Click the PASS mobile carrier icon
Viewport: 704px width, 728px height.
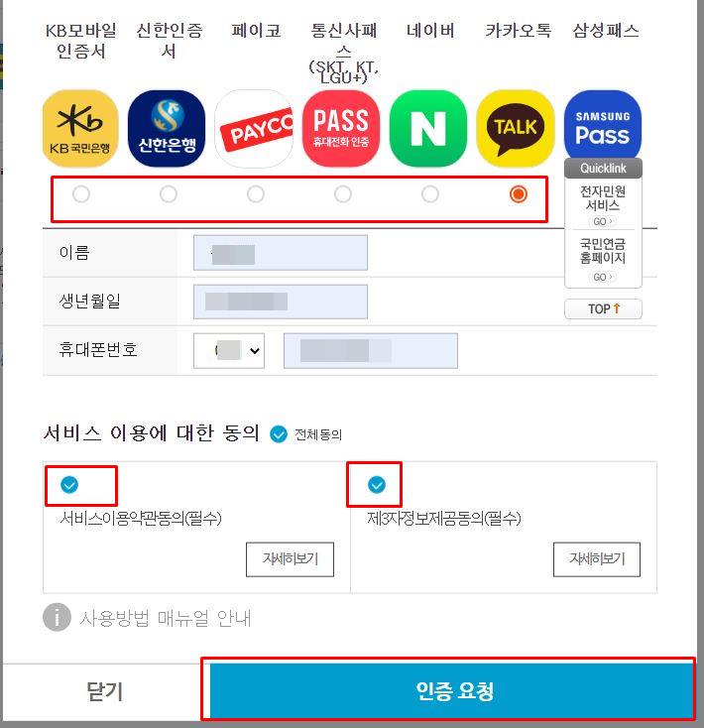[341, 129]
